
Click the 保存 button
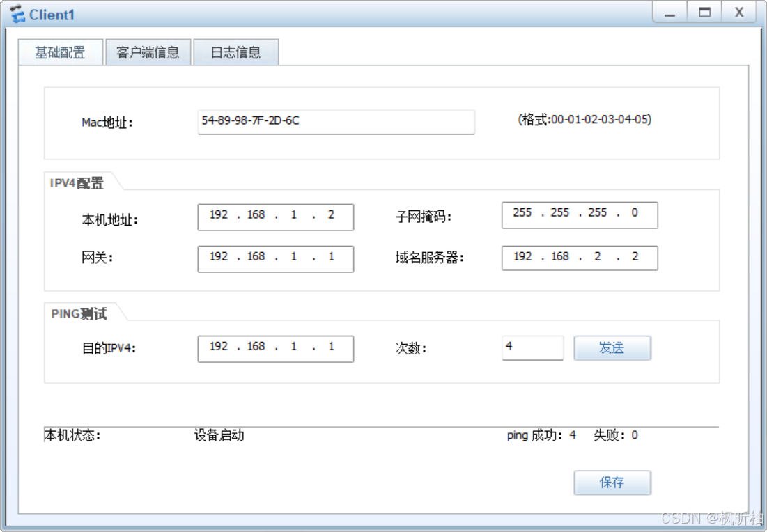612,483
